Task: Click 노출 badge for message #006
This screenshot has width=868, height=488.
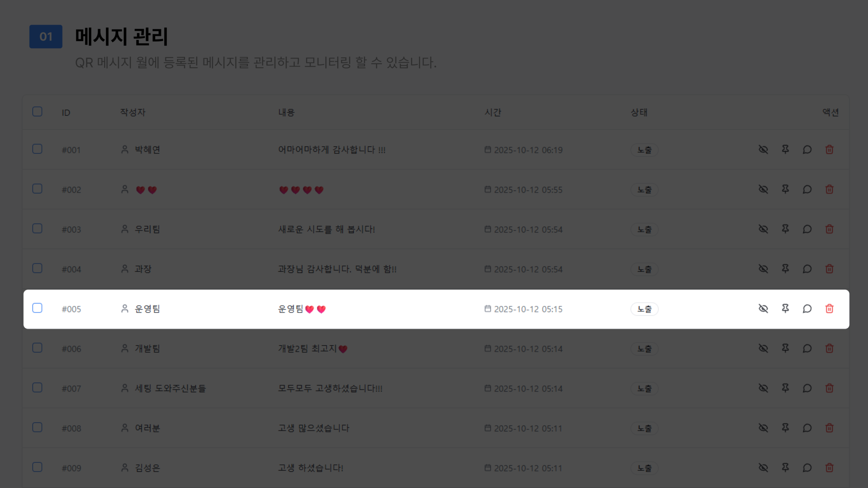Action: click(x=644, y=349)
